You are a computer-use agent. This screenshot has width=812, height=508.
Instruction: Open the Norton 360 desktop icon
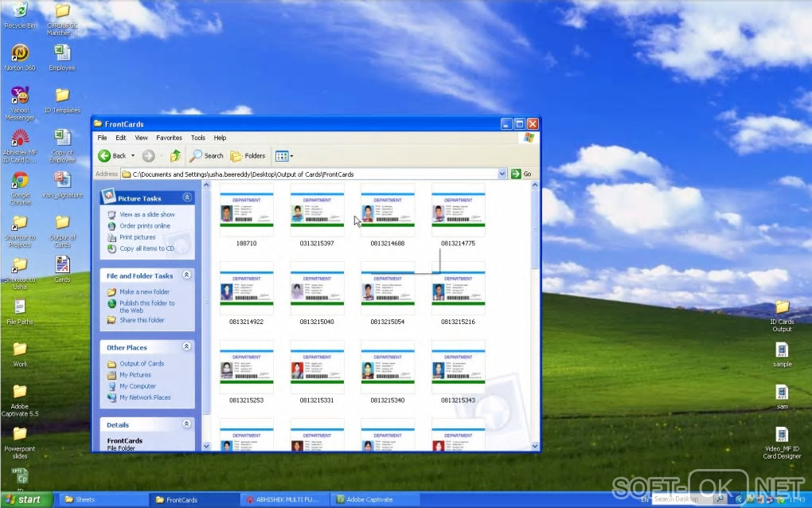pos(20,54)
